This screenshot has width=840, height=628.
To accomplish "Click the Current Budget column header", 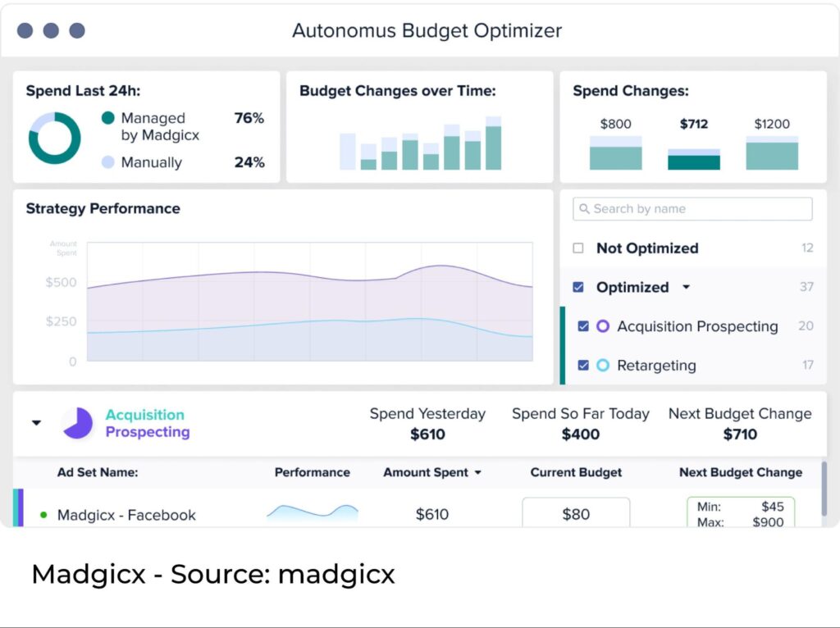I will 576,472.
